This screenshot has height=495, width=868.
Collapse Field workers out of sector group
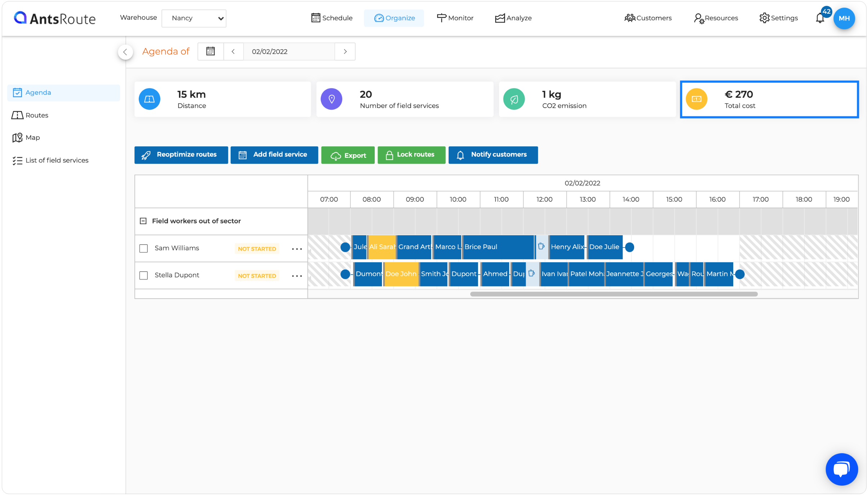tap(143, 221)
